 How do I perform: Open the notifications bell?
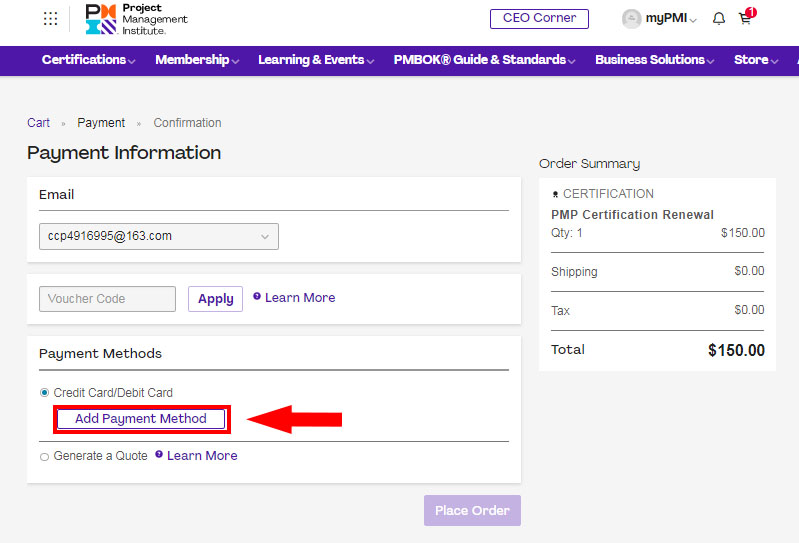coord(718,19)
